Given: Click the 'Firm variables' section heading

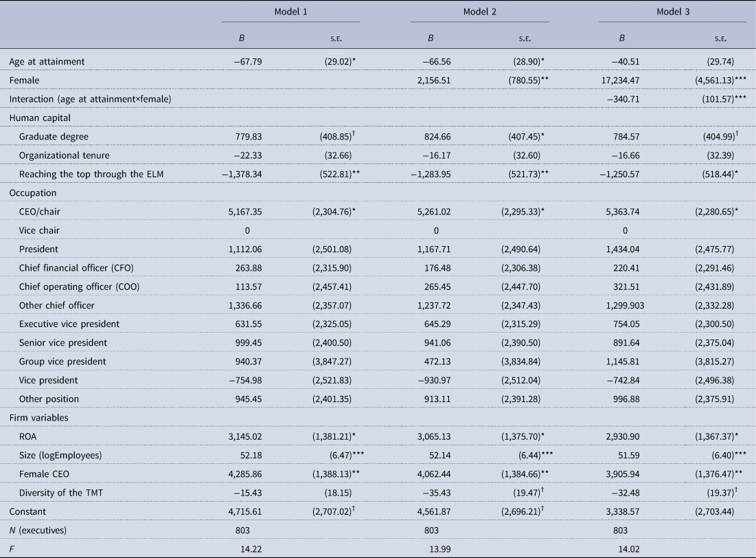Looking at the screenshot, I should click(x=38, y=418).
